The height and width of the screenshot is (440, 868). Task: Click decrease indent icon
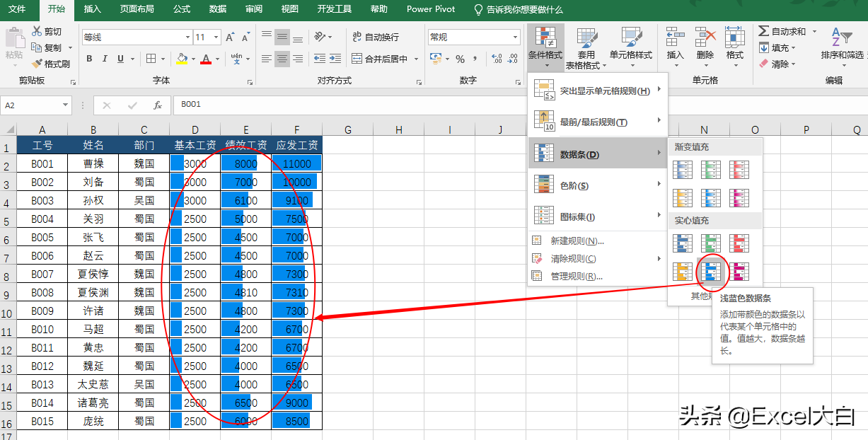coord(319,59)
